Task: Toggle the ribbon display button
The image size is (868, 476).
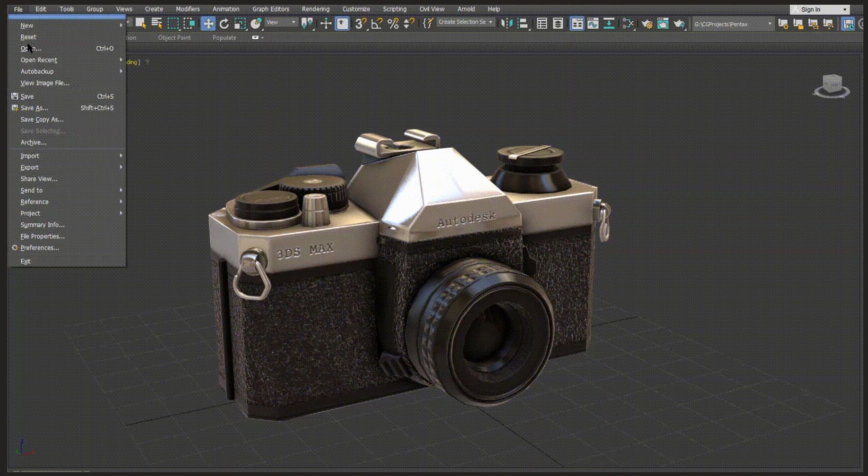Action: [255, 37]
